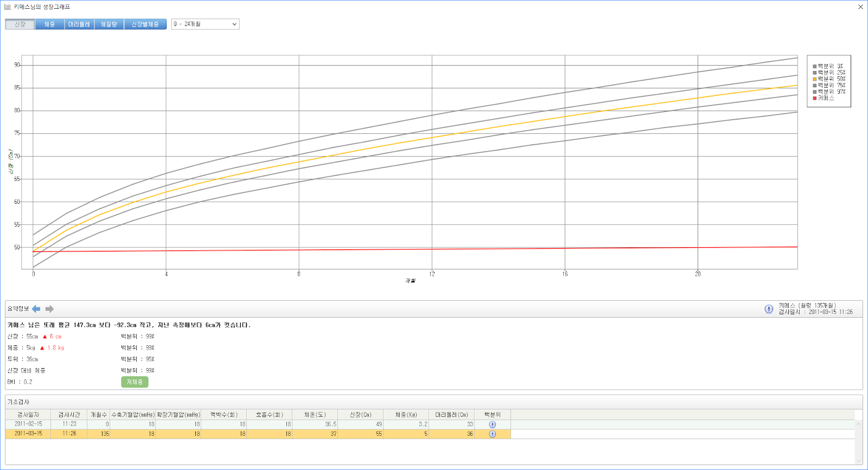
Task: Select the 2011-02-15 exam row
Action: 28,424
